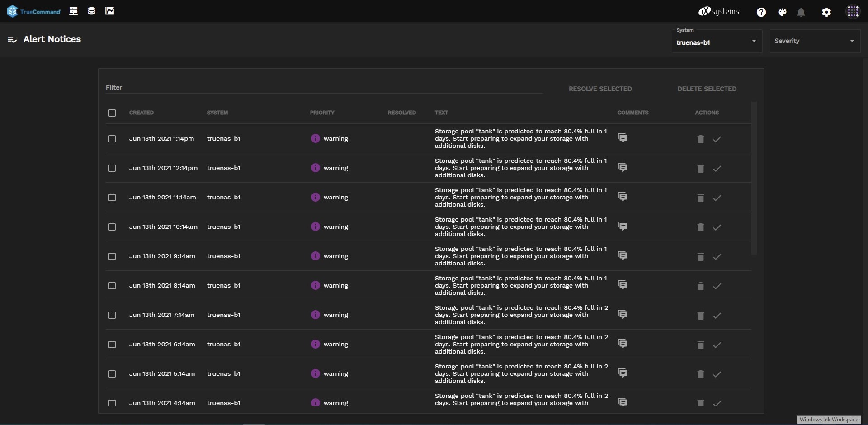Open the settings gear icon
This screenshot has width=868, height=425.
coord(826,12)
